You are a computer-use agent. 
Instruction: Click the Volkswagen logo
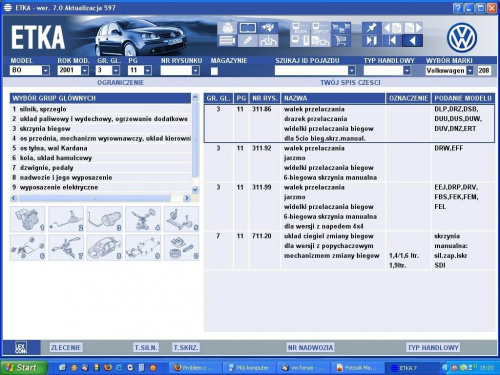pos(462,37)
